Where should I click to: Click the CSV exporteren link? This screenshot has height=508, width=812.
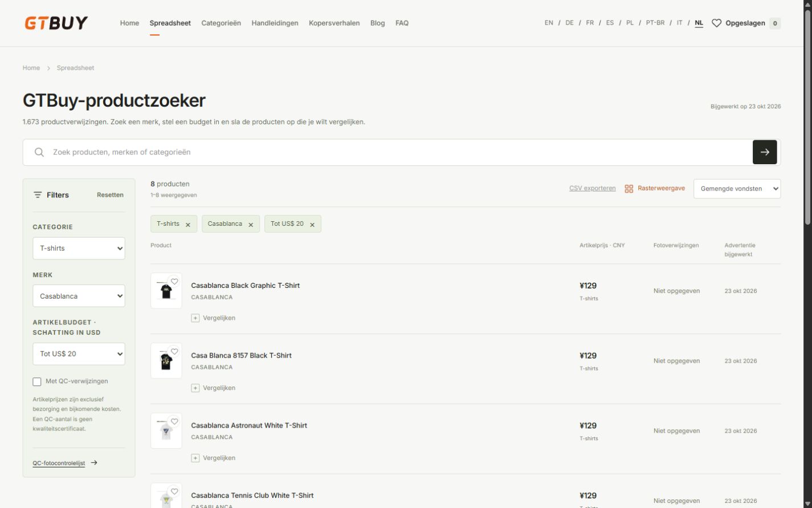tap(592, 188)
